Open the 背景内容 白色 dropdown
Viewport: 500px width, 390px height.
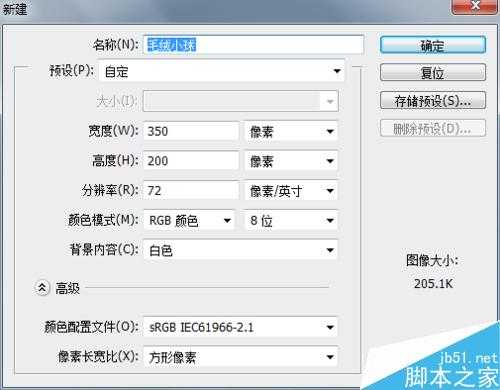[240, 250]
